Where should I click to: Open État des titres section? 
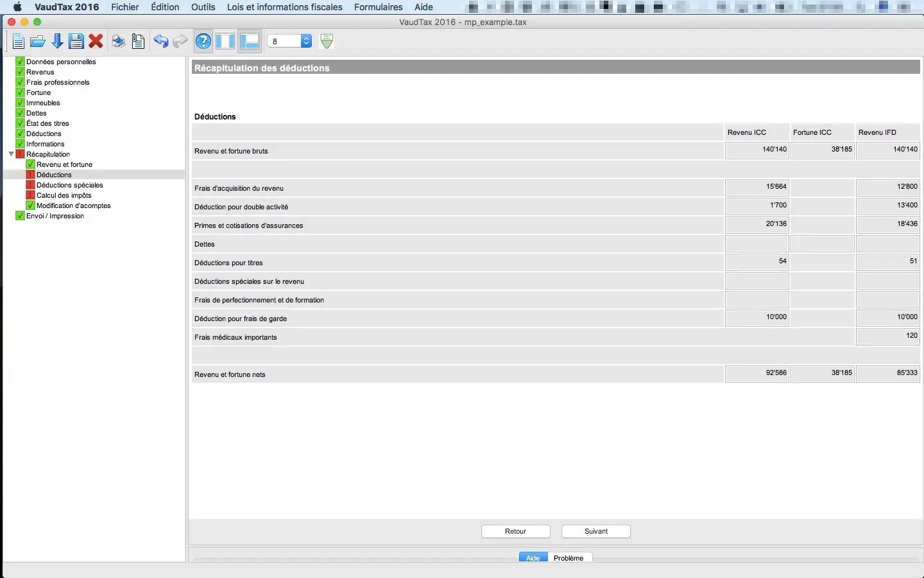(47, 123)
